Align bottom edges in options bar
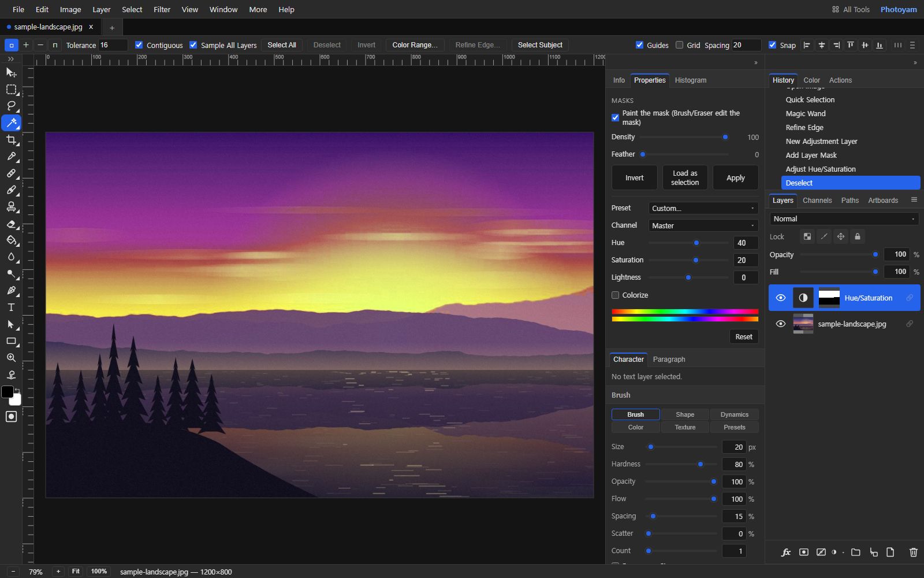The image size is (924, 578). pos(880,45)
